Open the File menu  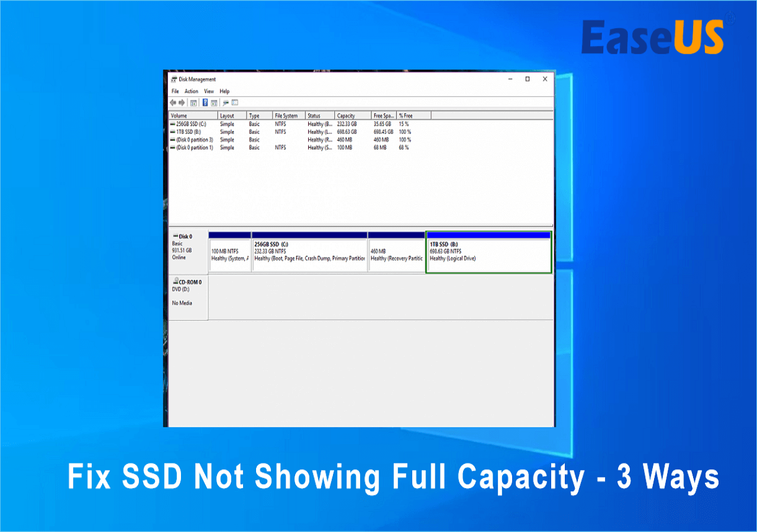tap(175, 92)
